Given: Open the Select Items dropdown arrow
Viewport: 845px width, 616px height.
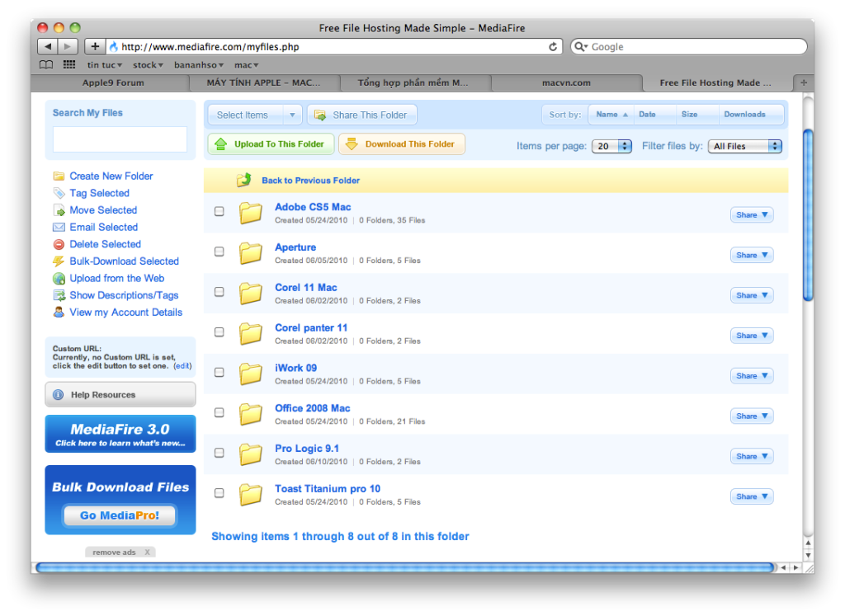Looking at the screenshot, I should tap(292, 115).
